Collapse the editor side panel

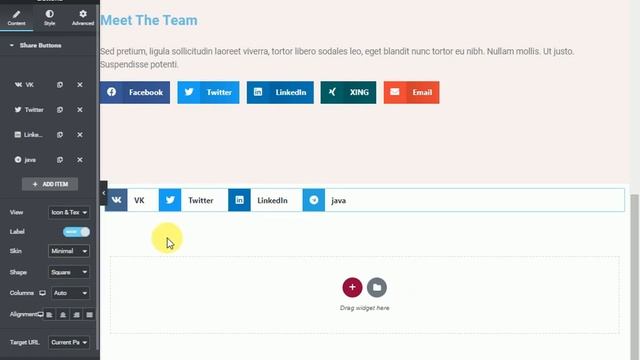(x=104, y=193)
